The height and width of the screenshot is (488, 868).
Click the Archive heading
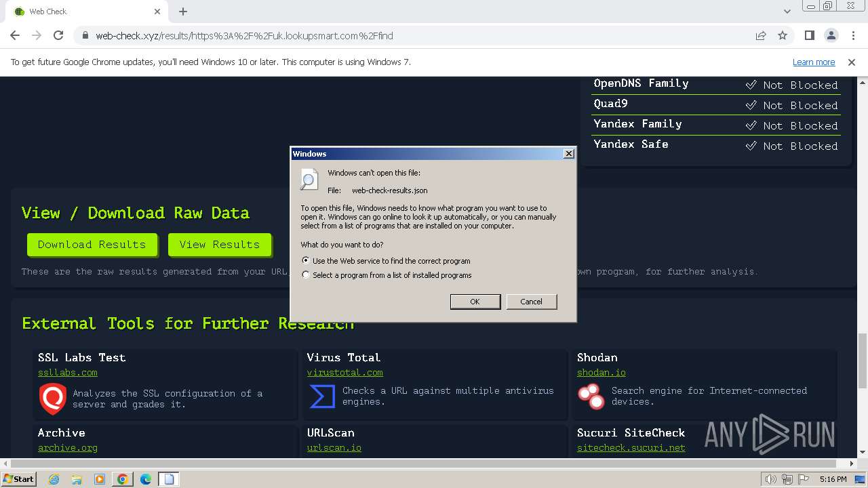pos(61,432)
